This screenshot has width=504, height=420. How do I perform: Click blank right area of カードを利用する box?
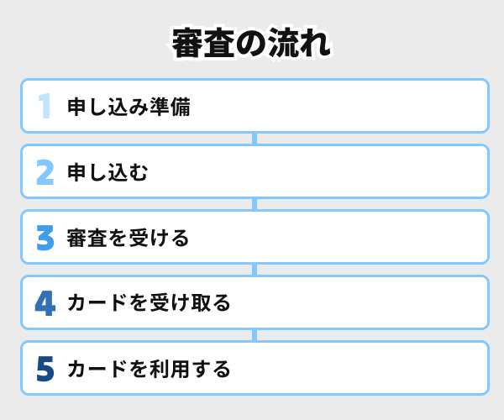click(x=378, y=369)
